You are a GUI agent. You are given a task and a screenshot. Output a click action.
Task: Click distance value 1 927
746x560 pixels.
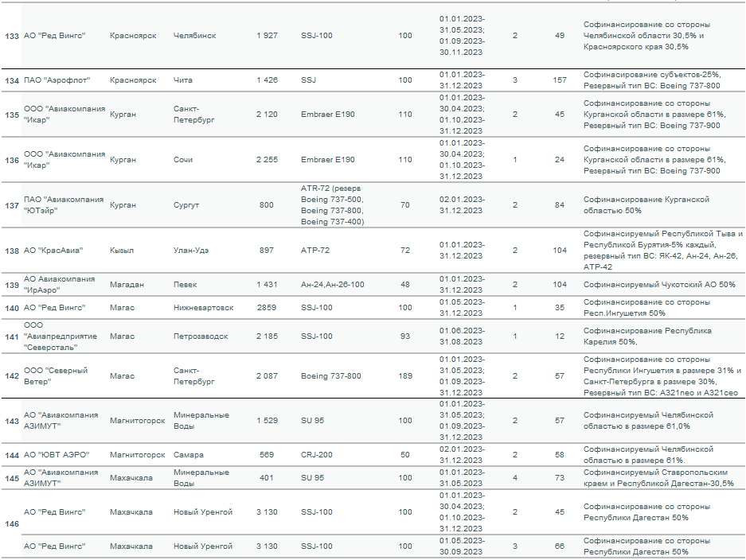tap(267, 36)
